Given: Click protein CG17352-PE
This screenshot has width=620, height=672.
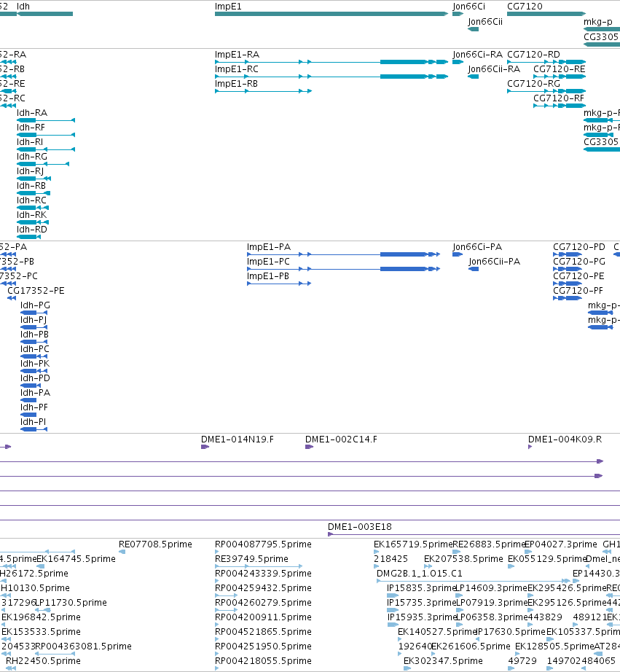Looking at the screenshot, I should (x=12, y=298).
